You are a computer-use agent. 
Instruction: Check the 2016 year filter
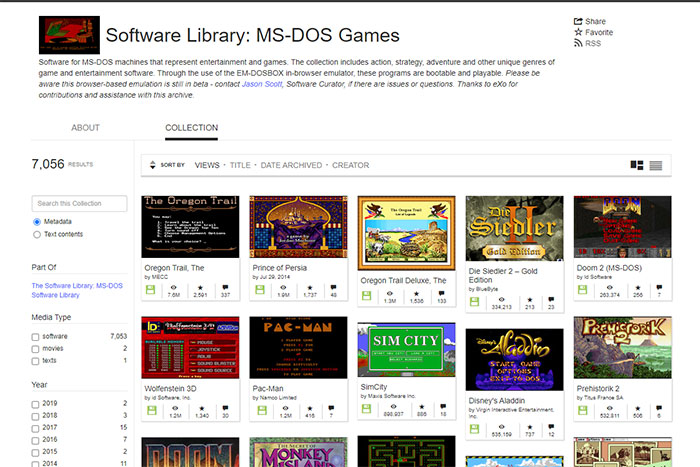(x=35, y=440)
